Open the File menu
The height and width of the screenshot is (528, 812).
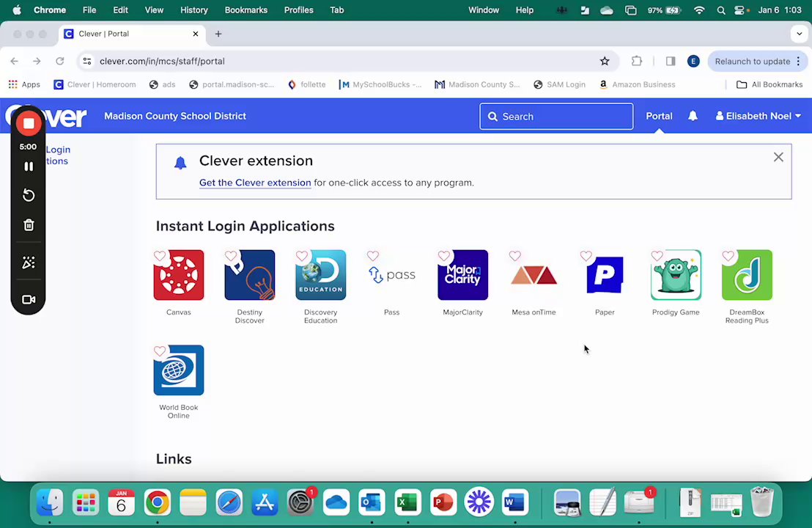[x=89, y=10]
